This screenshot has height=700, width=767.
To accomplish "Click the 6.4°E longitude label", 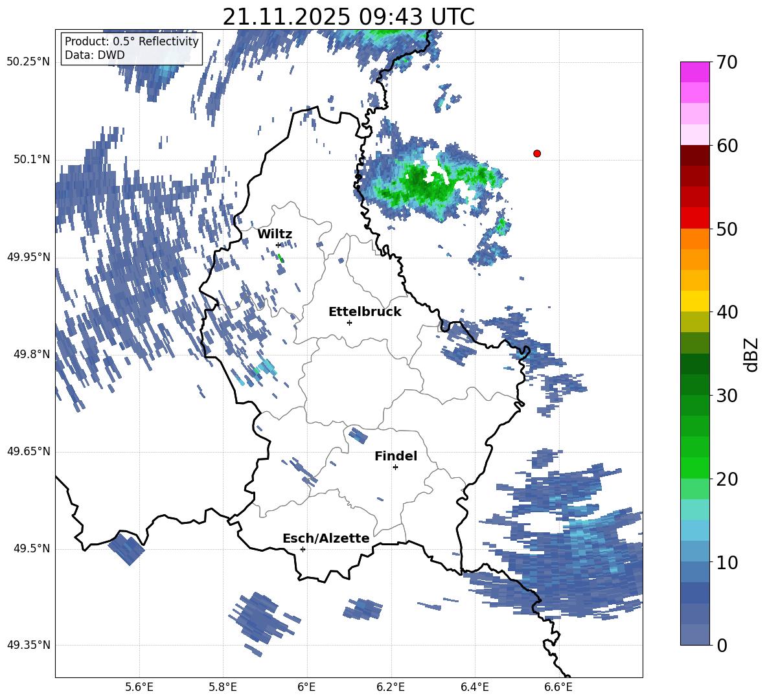I will [x=474, y=687].
